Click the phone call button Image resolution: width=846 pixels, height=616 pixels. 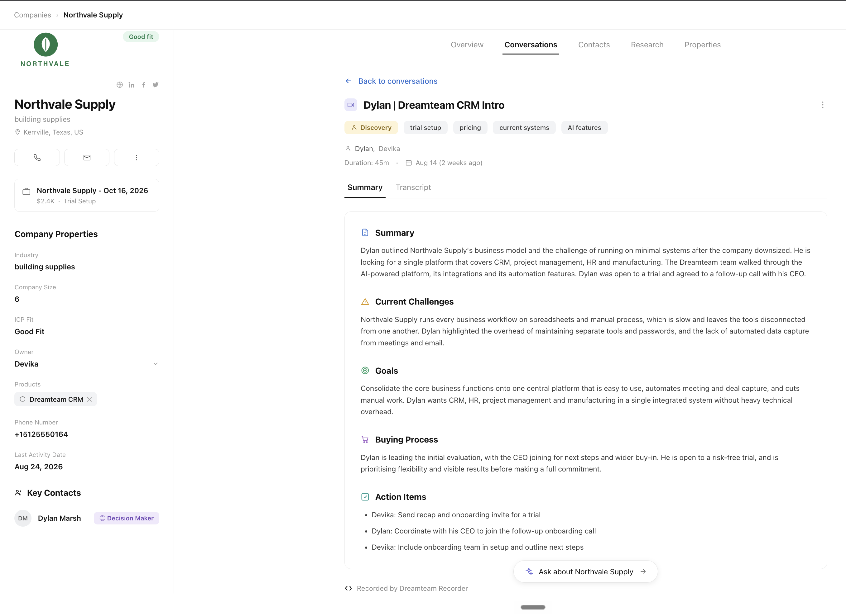(37, 157)
